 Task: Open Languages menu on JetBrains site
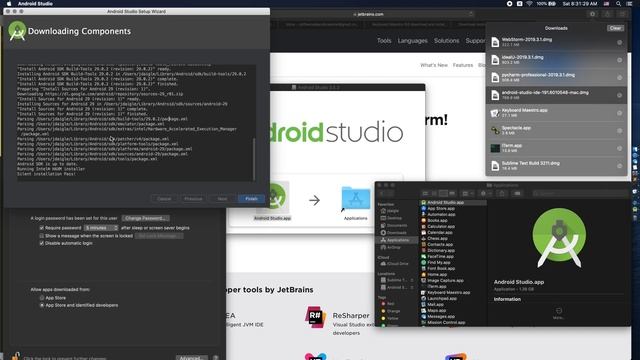(x=413, y=41)
